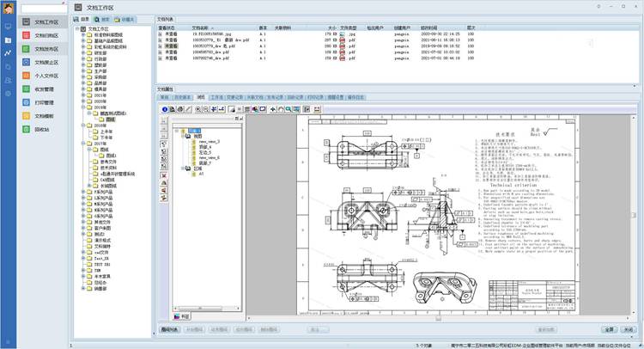Click the settings gear in left rail
Screen dimensions: 644x349
tap(8, 93)
